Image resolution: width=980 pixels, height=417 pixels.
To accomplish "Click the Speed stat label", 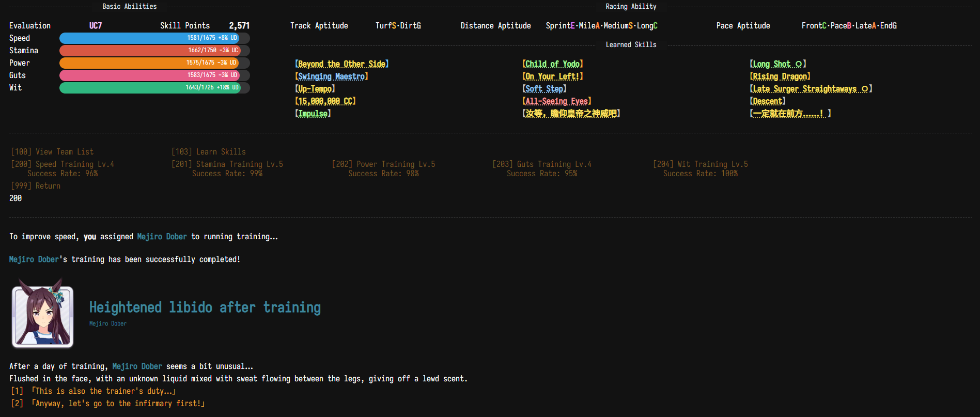I will pyautogui.click(x=20, y=38).
